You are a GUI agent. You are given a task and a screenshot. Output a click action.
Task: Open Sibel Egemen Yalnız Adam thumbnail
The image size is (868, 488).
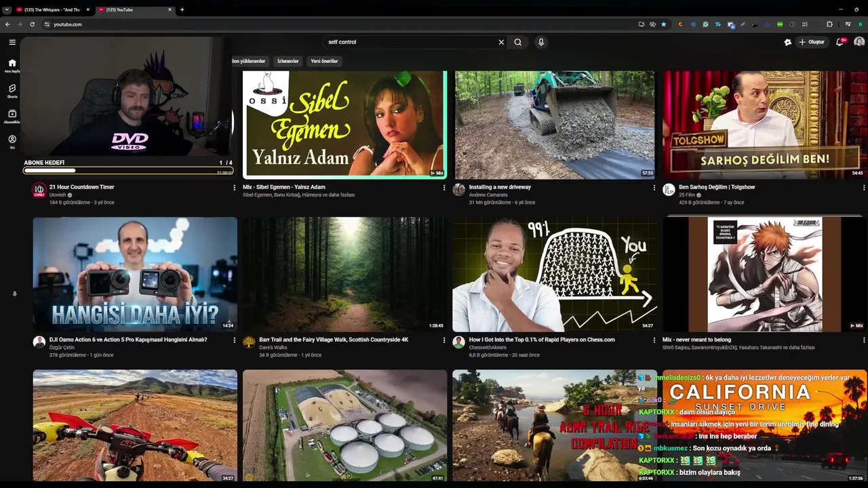(x=344, y=125)
